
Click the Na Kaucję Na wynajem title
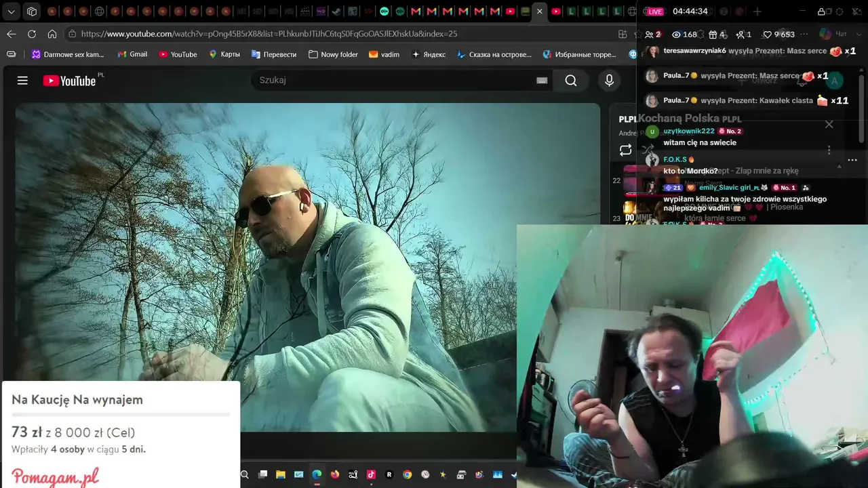pyautogui.click(x=77, y=400)
